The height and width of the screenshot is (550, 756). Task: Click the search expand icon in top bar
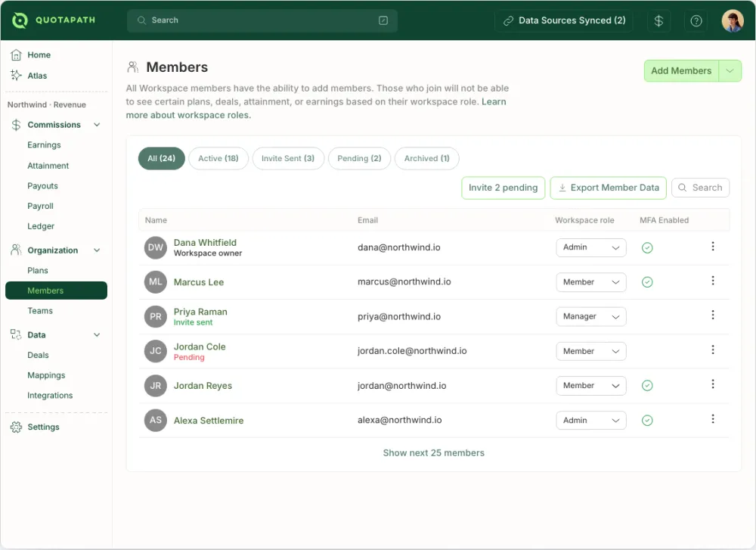click(x=383, y=20)
